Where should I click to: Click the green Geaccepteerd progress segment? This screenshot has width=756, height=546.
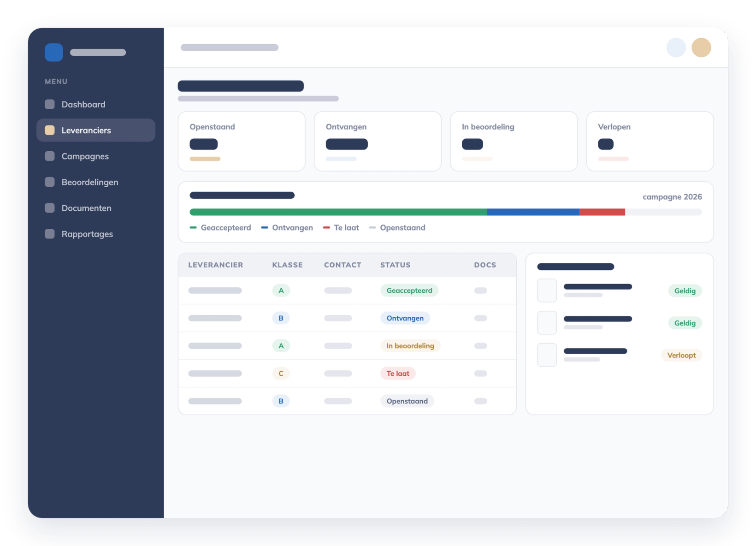(x=338, y=212)
